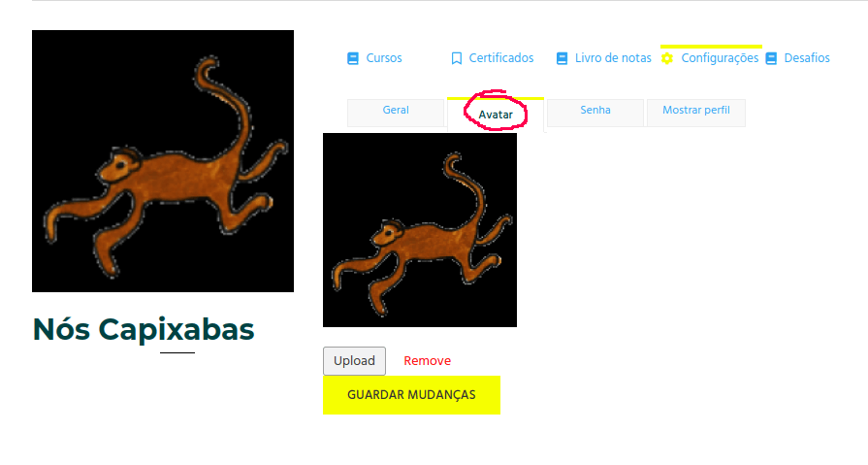Viewport: 868px width, 465px height.
Task: Click the book icon beside Desafios
Action: (771, 58)
